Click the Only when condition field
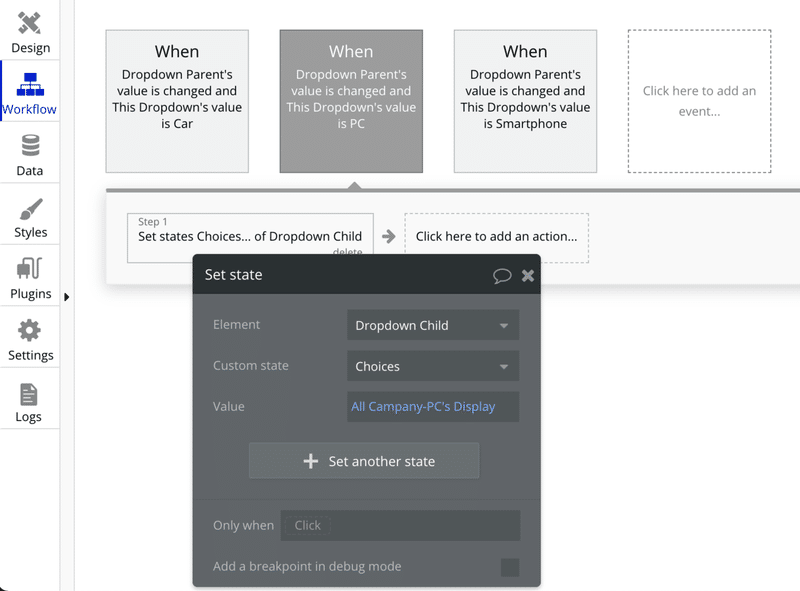This screenshot has height=591, width=800. pos(401,525)
